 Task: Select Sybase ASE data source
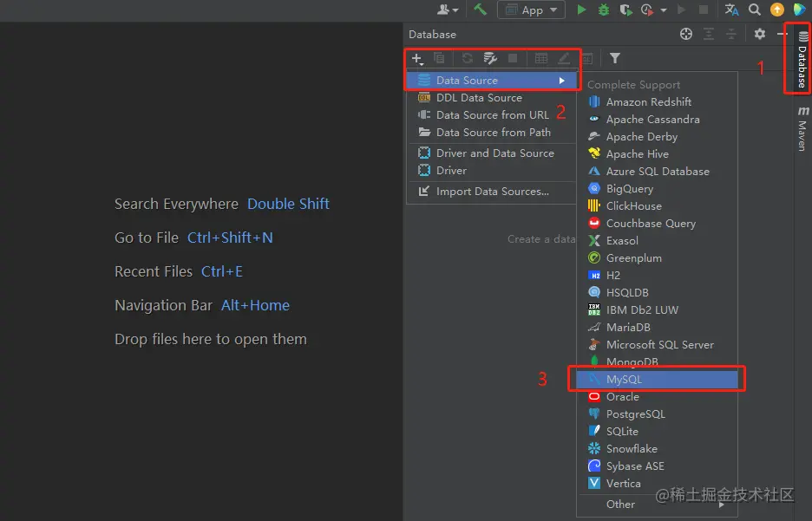tap(657, 466)
